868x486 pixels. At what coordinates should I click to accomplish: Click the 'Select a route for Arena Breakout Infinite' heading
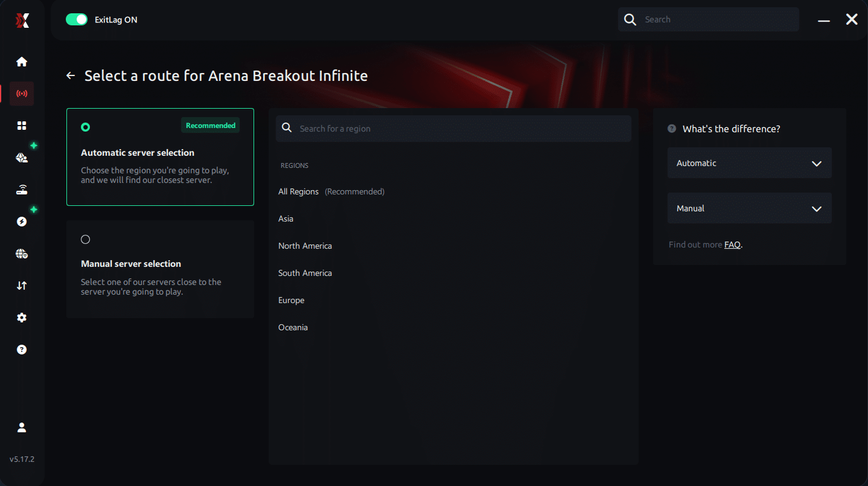(x=226, y=75)
